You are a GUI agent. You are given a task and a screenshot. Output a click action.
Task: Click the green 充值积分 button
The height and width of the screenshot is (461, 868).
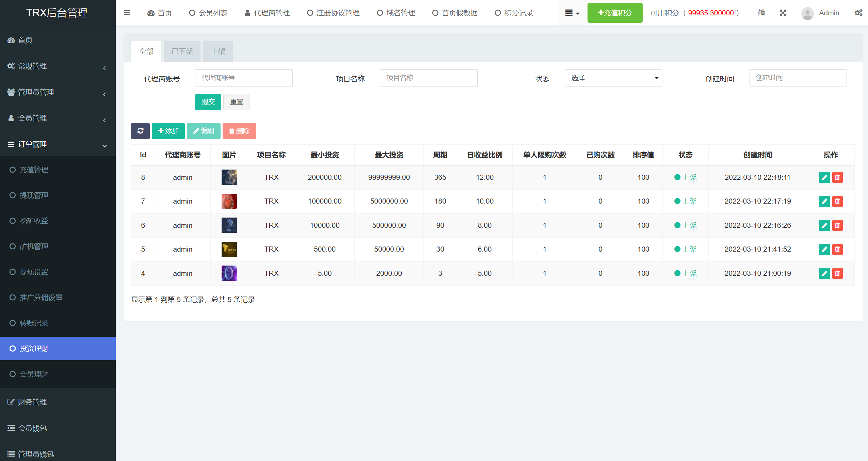point(615,13)
